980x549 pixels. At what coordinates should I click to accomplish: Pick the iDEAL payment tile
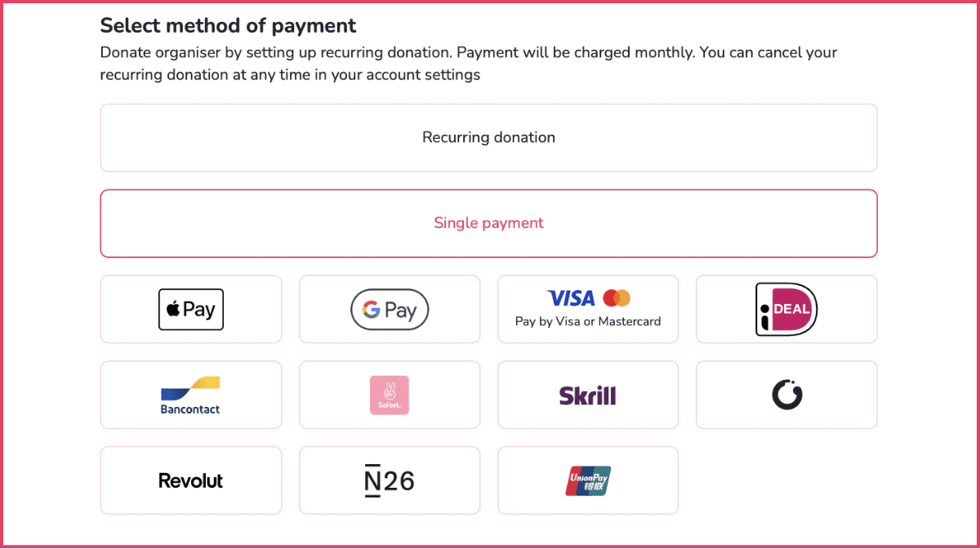click(x=786, y=310)
